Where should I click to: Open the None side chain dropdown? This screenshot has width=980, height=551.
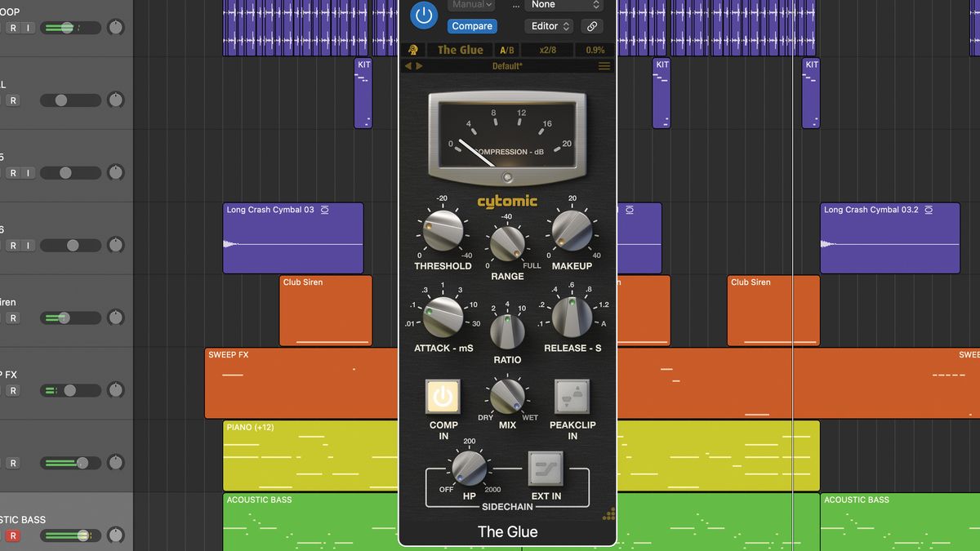563,5
